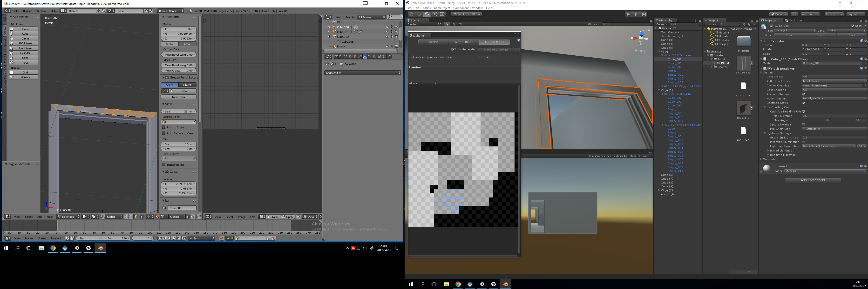Toggle Unity's Optimize Realtime UVs checkbox
This screenshot has height=289, width=868.
804,111
